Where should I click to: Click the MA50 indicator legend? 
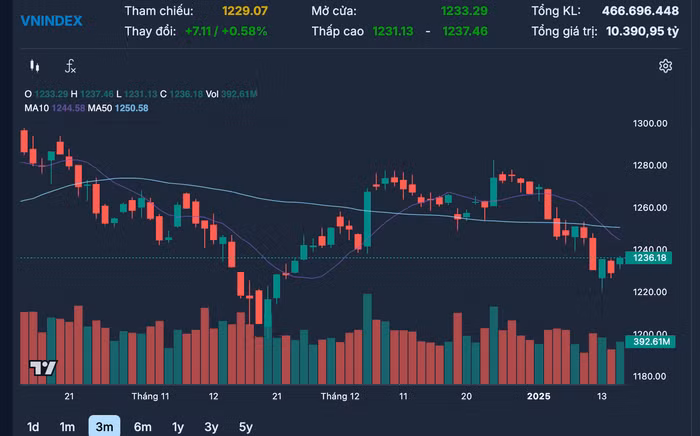click(118, 108)
